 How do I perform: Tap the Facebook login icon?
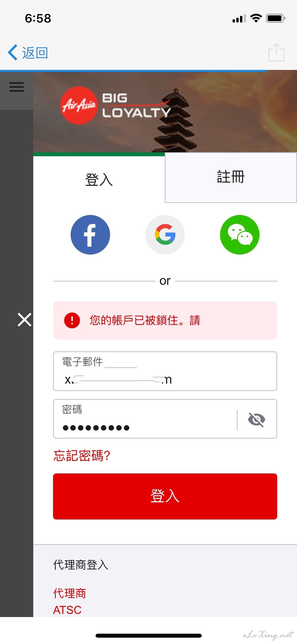click(90, 235)
